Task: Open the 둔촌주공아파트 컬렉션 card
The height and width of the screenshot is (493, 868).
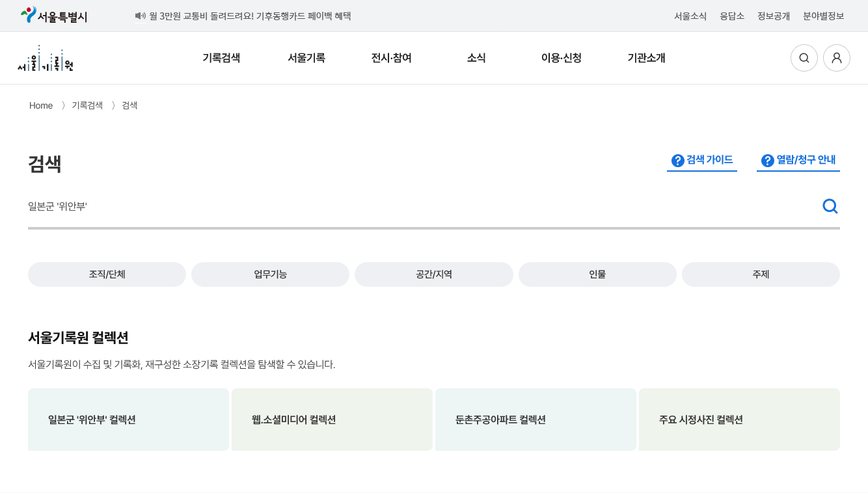Action: coord(536,420)
